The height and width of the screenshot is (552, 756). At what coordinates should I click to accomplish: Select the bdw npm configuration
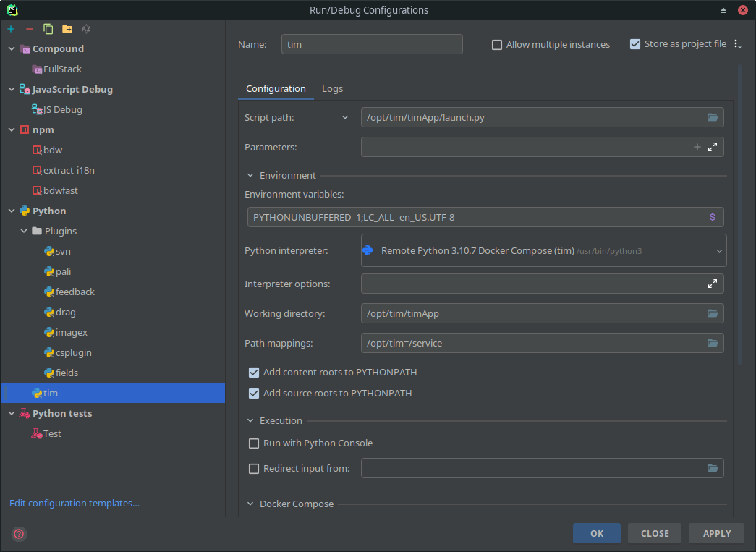click(114, 150)
